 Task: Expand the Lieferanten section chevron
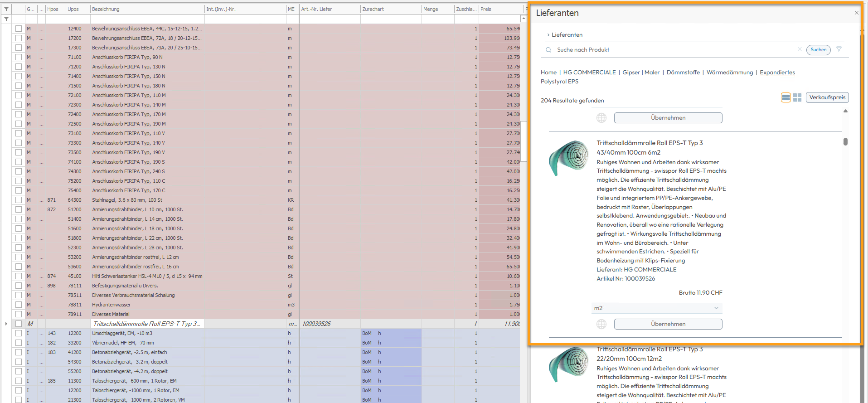tap(548, 35)
